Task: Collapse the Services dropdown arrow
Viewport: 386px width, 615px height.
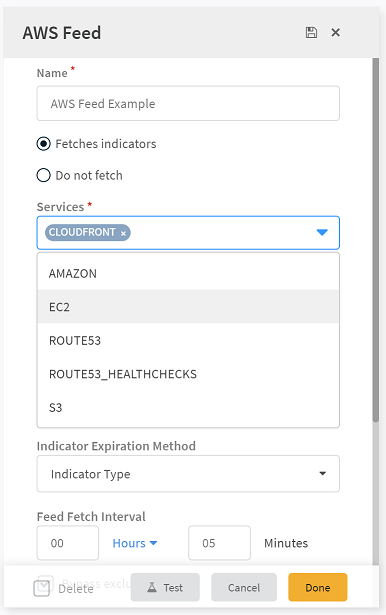Action: coord(322,233)
